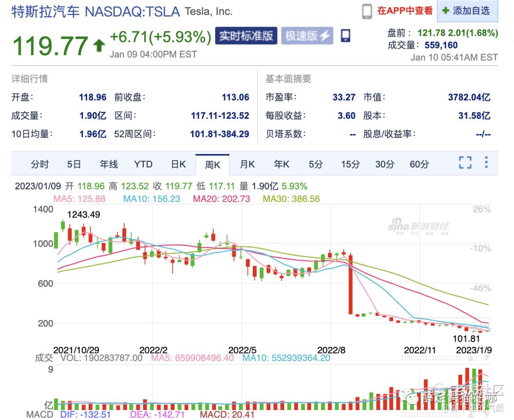This screenshot has height=420, width=514.
Task: Select the 60分 interval tab
Action: coord(419,164)
